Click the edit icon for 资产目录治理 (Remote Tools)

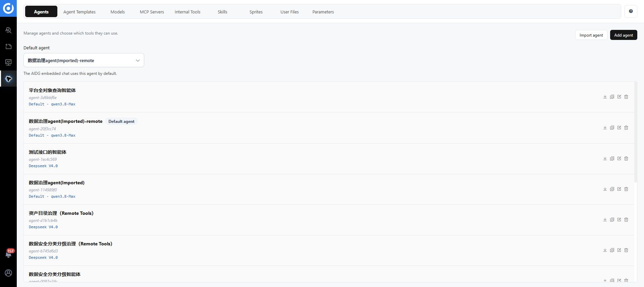coord(619,220)
